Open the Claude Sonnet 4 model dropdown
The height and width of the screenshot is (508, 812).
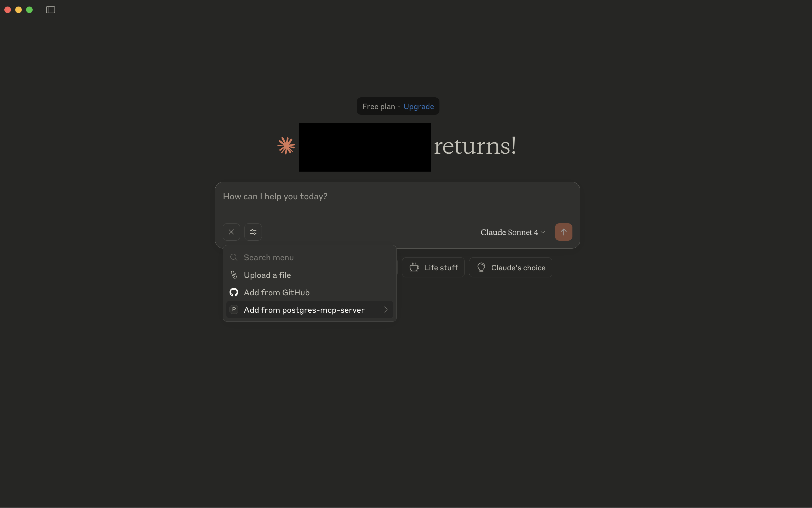pos(512,232)
